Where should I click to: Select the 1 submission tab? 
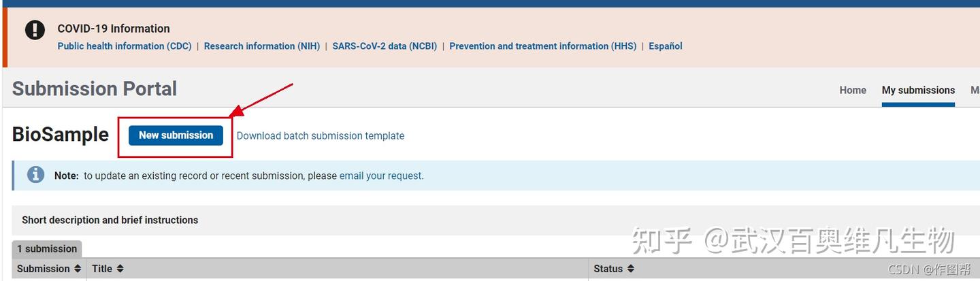tap(47, 249)
